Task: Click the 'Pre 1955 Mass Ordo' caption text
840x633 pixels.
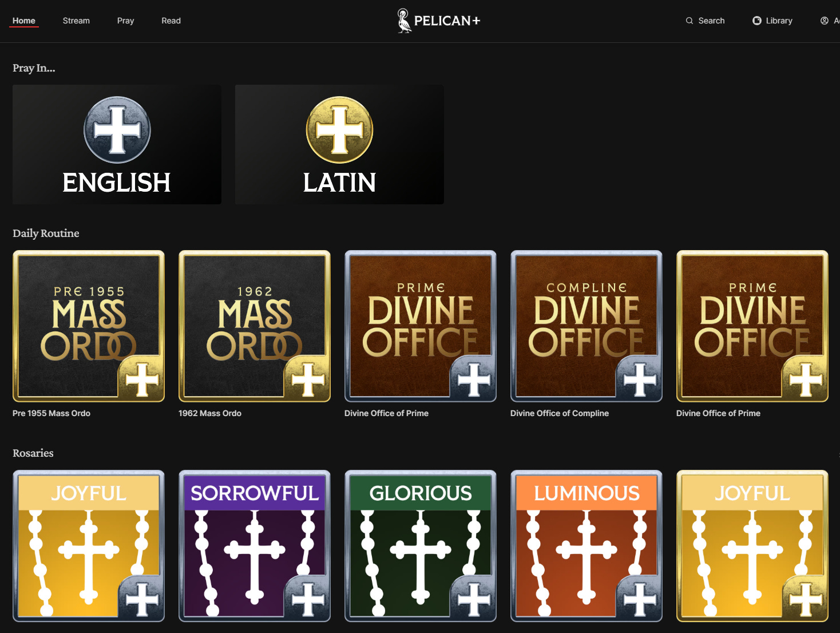Action: pos(51,413)
